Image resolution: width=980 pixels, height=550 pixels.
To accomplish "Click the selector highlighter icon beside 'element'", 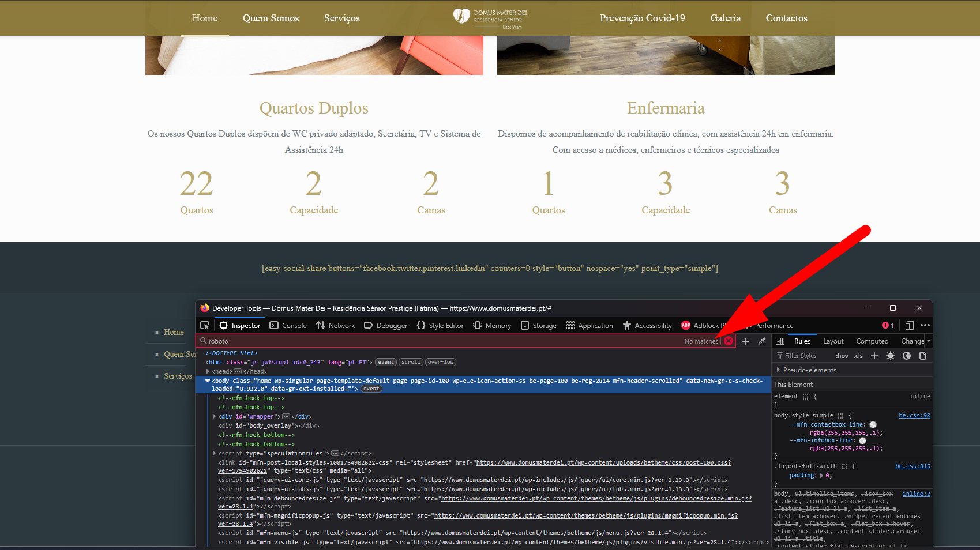I will (806, 397).
